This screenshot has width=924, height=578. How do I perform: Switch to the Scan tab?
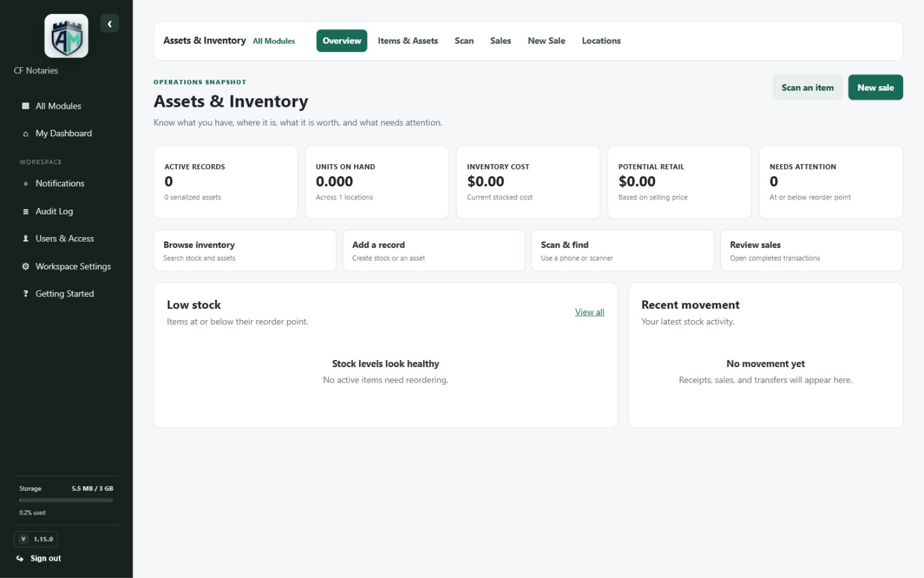coord(464,41)
